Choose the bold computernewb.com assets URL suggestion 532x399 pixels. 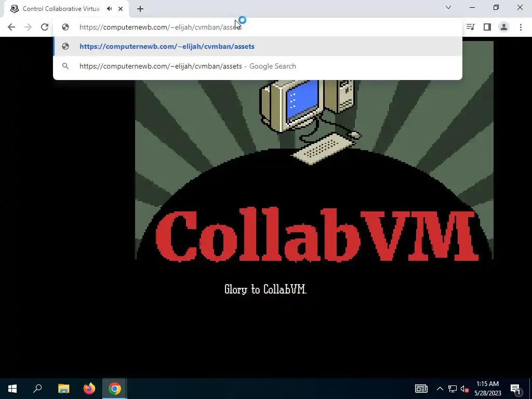258,46
